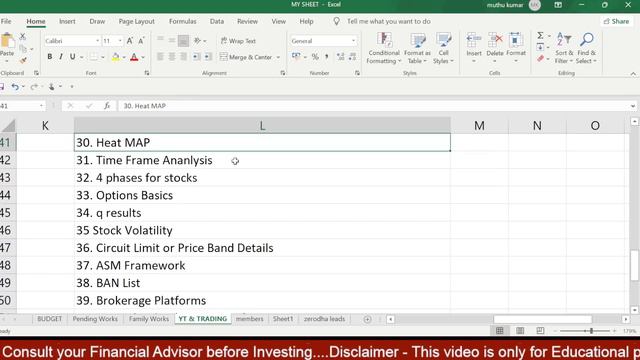
Task: Open Conditional Formatting menu
Action: point(383,48)
